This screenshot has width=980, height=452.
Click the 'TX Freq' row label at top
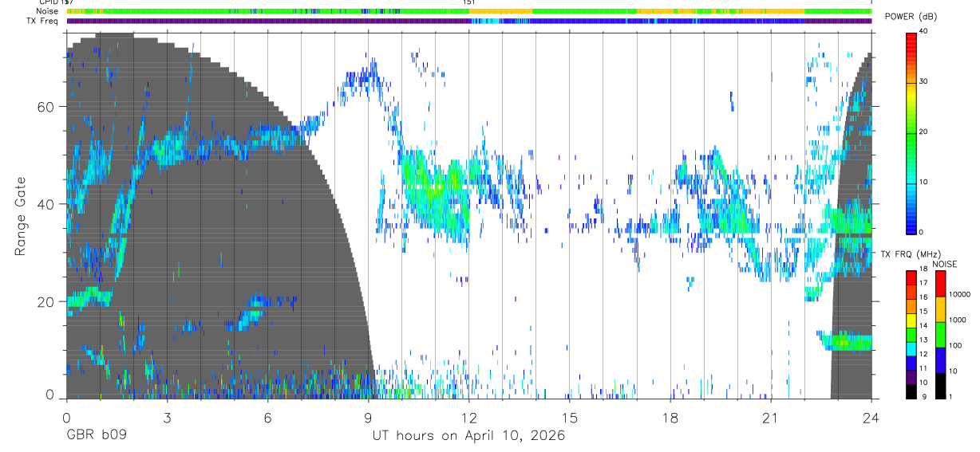[x=44, y=21]
